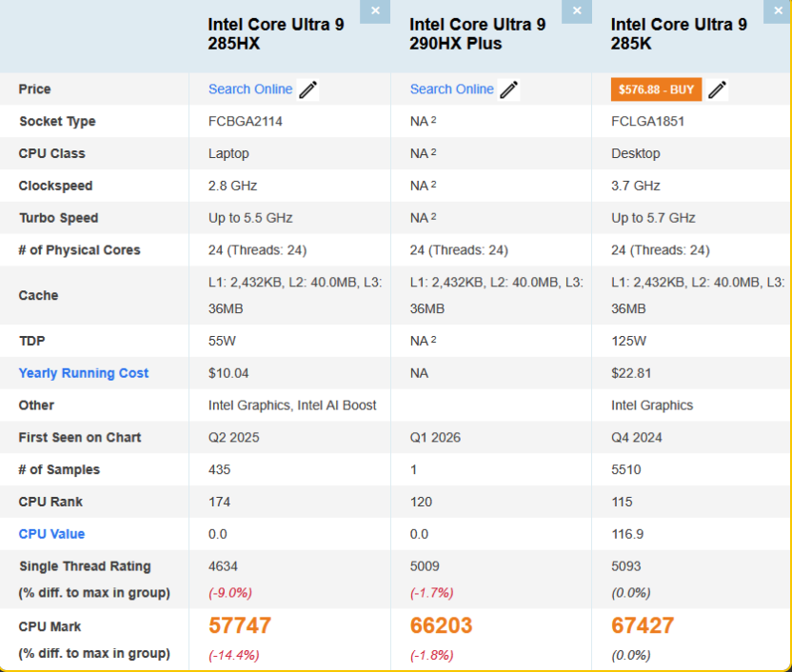Click the 67427 CPU Mark score
The width and height of the screenshot is (792, 672).
(643, 625)
